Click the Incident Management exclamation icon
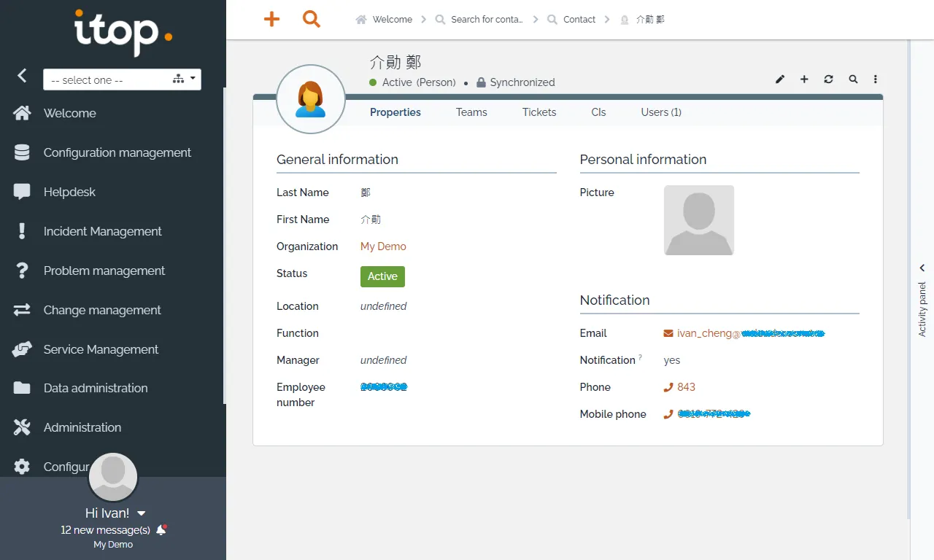Viewport: 934px width, 560px height. pyautogui.click(x=22, y=231)
